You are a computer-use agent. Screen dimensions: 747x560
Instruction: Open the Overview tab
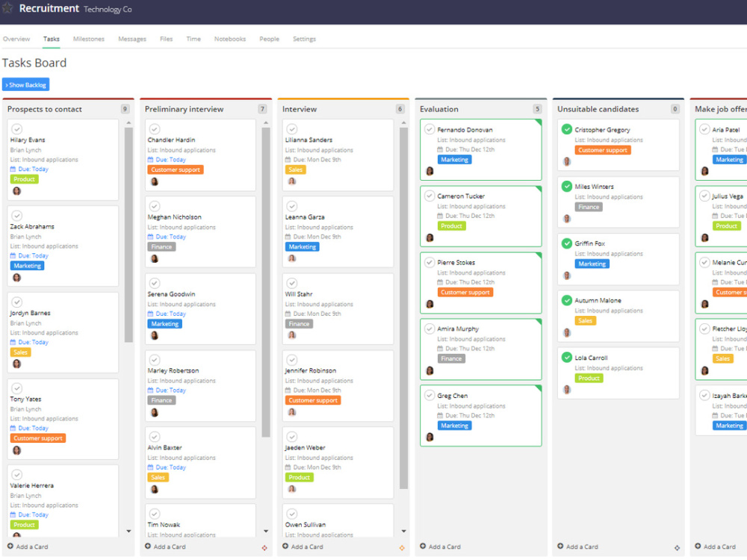pyautogui.click(x=16, y=39)
